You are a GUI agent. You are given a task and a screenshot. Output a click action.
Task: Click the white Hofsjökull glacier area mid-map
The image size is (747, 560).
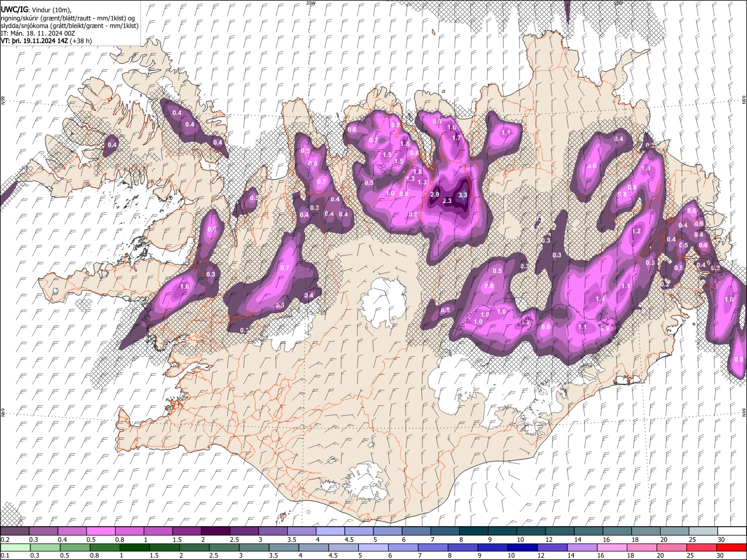tap(383, 303)
